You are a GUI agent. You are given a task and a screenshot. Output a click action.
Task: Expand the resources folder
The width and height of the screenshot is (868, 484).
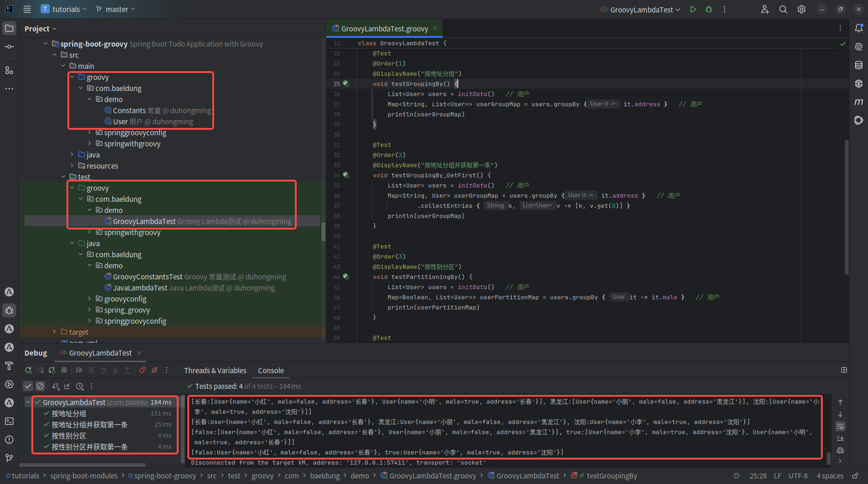[x=72, y=166]
